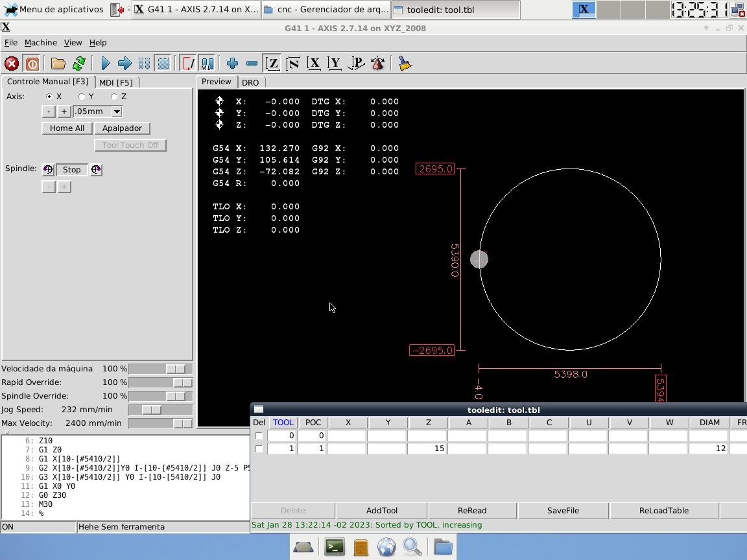Image resolution: width=747 pixels, height=560 pixels.
Task: Open a G-code file
Action: (x=58, y=64)
